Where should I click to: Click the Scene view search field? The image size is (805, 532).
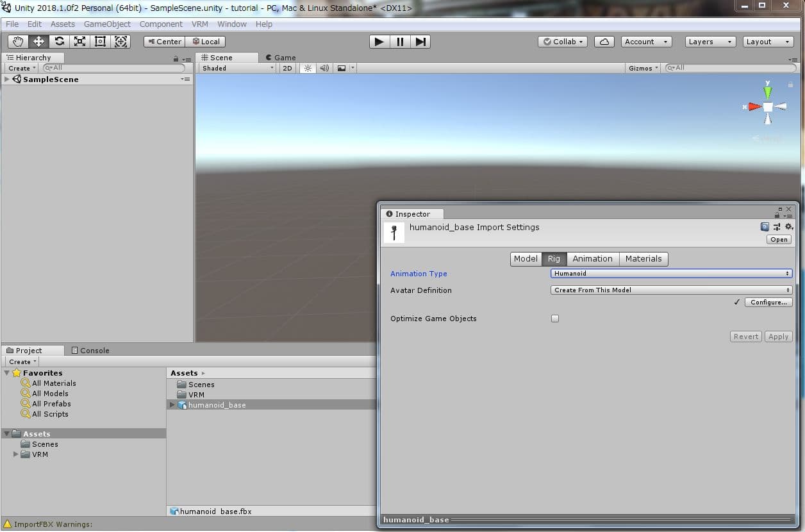[x=731, y=68]
